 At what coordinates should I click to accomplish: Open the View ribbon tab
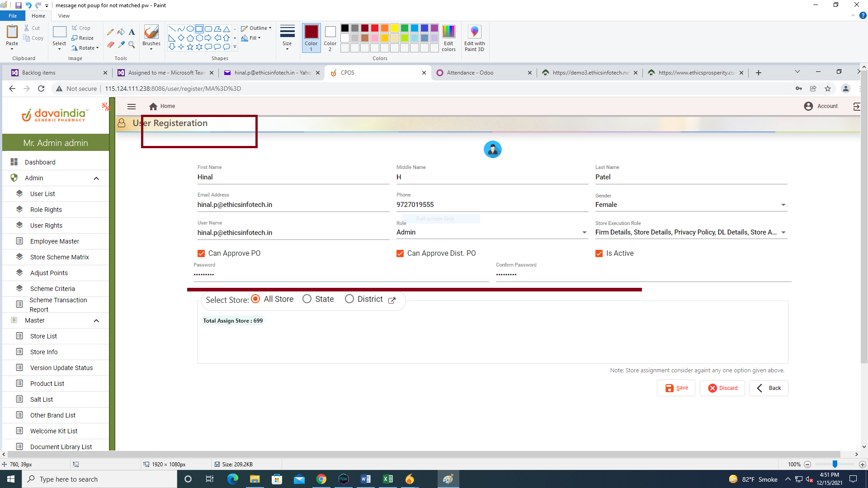coord(64,16)
